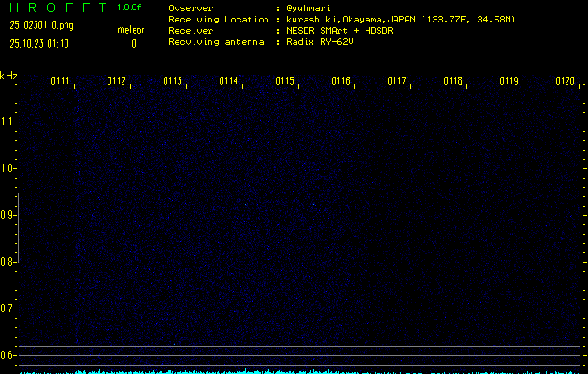Click time marker 0114
Image resolution: width=588 pixels, height=374 pixels.
(x=228, y=81)
